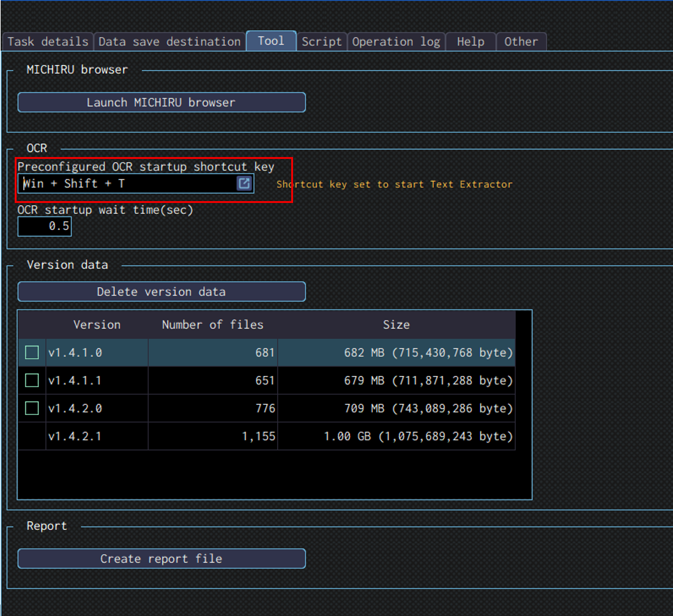Open the Script tab
This screenshot has height=616, width=673.
point(322,41)
